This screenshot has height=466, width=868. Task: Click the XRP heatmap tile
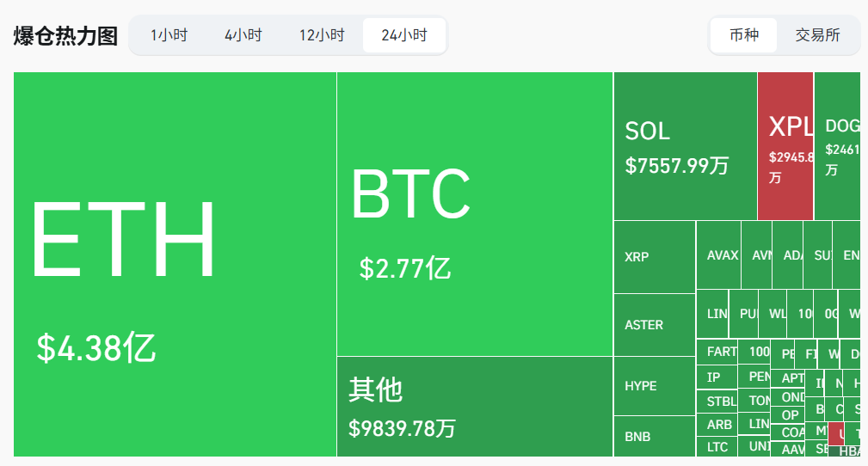654,257
